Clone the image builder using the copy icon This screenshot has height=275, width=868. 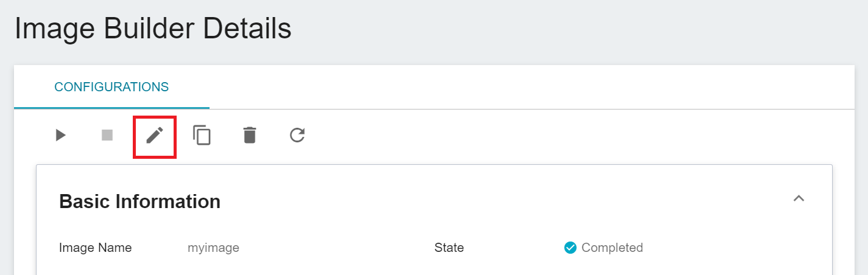point(202,135)
